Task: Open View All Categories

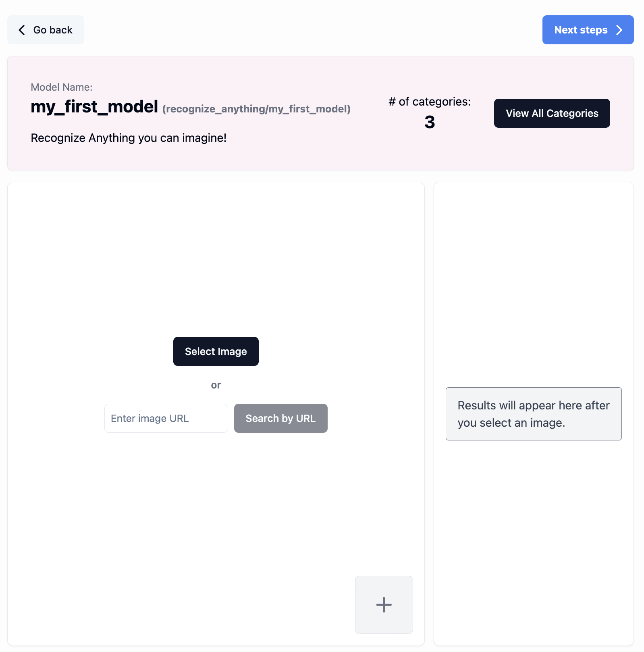Action: coord(552,113)
